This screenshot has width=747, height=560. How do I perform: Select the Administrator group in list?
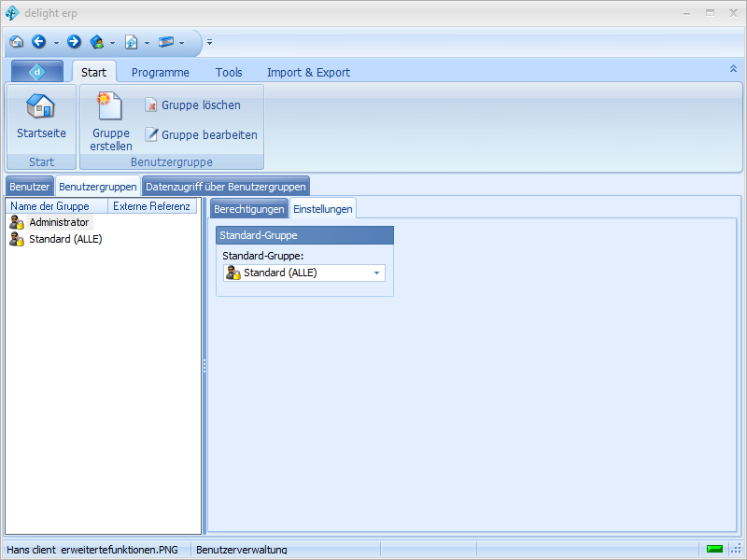(x=59, y=223)
